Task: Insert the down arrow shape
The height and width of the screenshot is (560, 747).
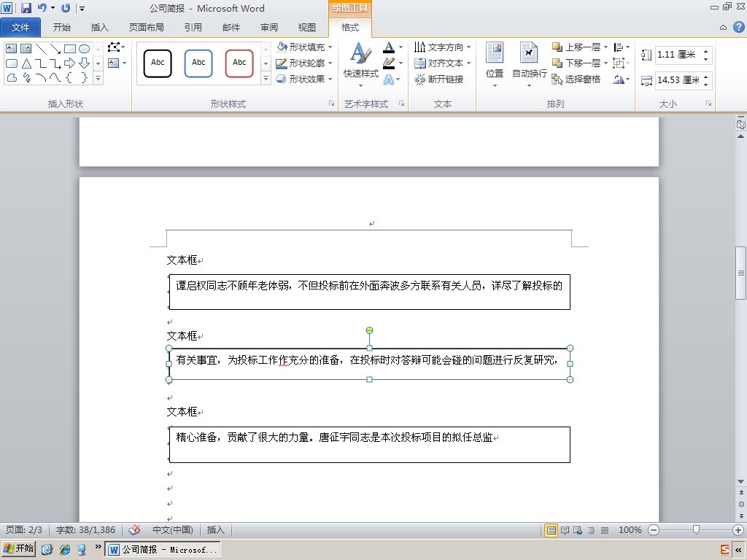Action: click(x=85, y=63)
